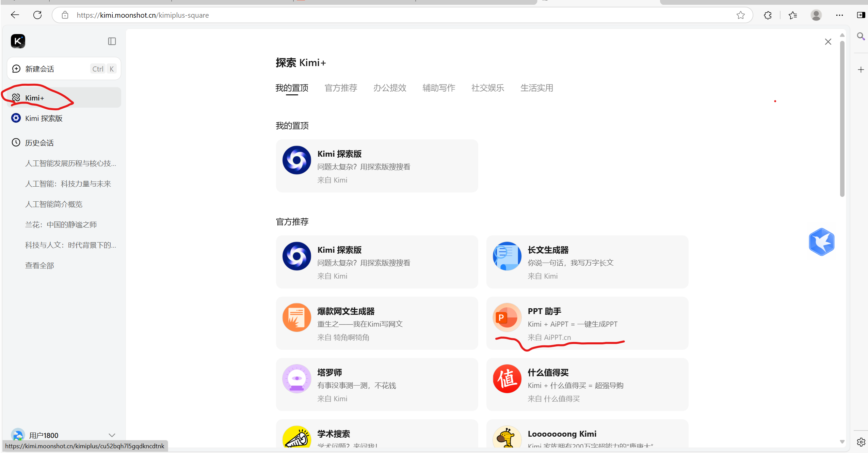Launch the 塔罗师 tarot icon

296,379
